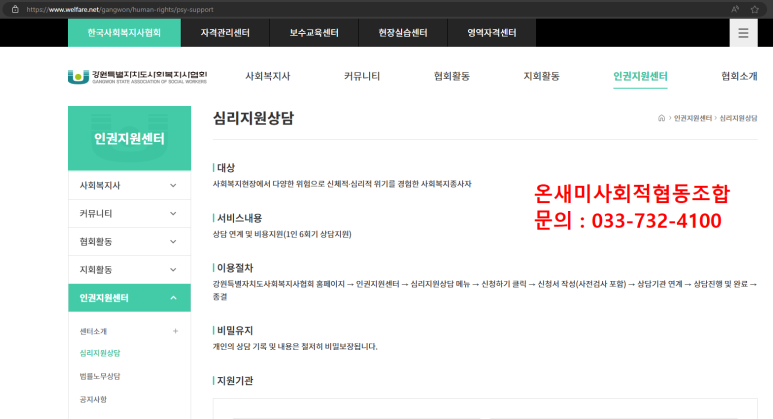Screen dimensions: 773x419
Task: Click the browser lock icon
Action: pos(15,9)
